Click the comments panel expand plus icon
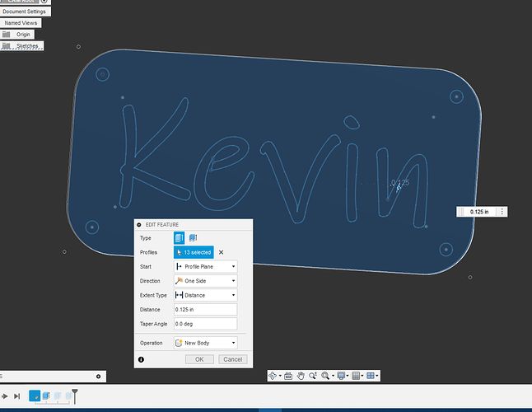The width and height of the screenshot is (532, 412). tap(98, 377)
